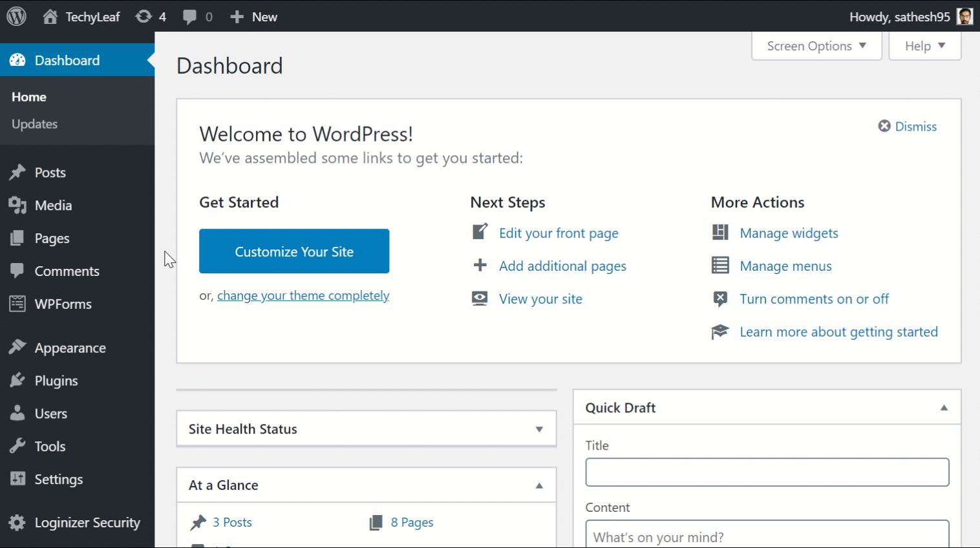Click the Add additional pages link
The height and width of the screenshot is (548, 980).
(x=562, y=266)
